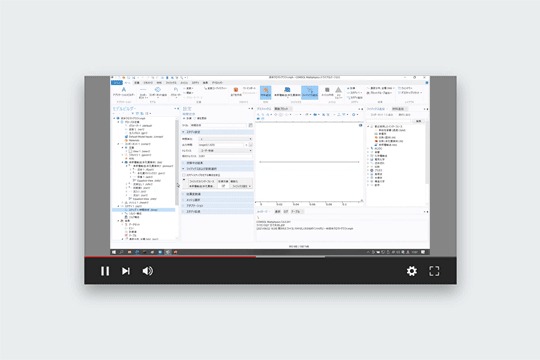Open the File ribbon tab

117,83
